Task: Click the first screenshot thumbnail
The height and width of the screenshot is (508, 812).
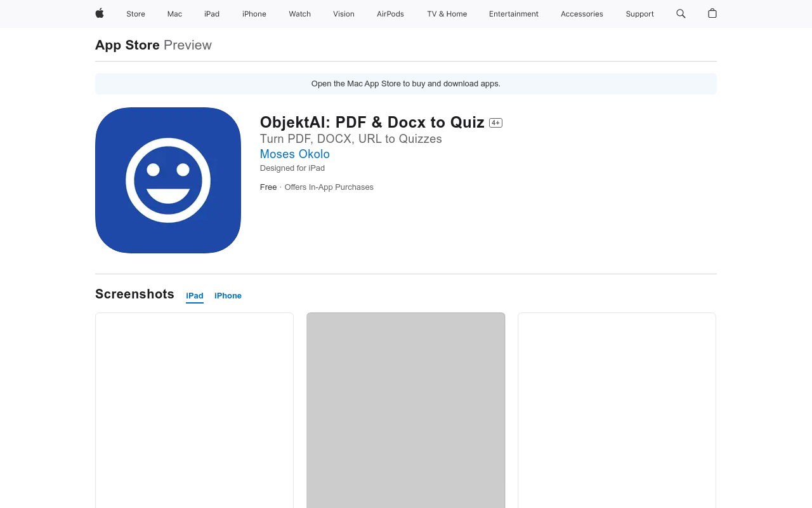Action: point(194,410)
